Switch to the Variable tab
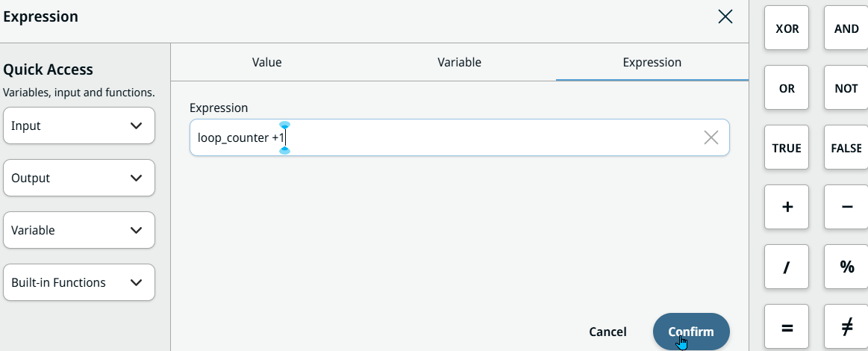Screen dimensions: 868x351 pos(459,63)
